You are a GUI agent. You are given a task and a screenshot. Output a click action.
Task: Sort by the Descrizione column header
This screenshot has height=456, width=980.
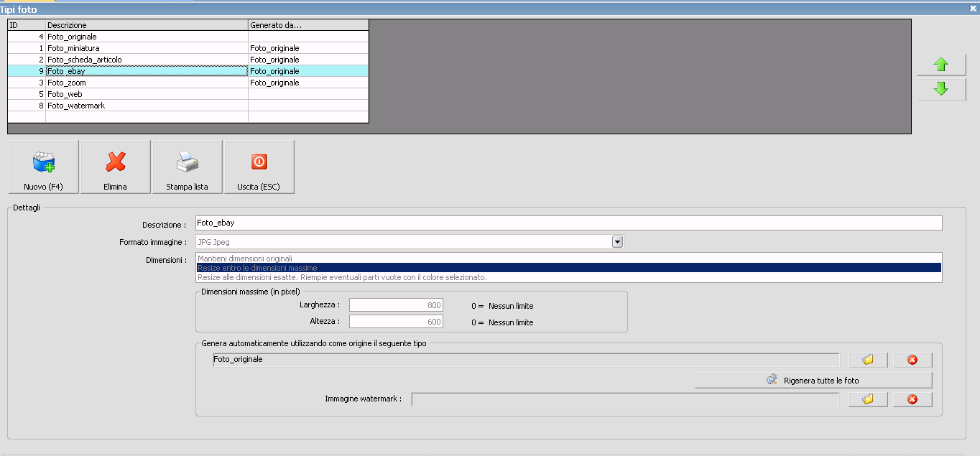(147, 25)
